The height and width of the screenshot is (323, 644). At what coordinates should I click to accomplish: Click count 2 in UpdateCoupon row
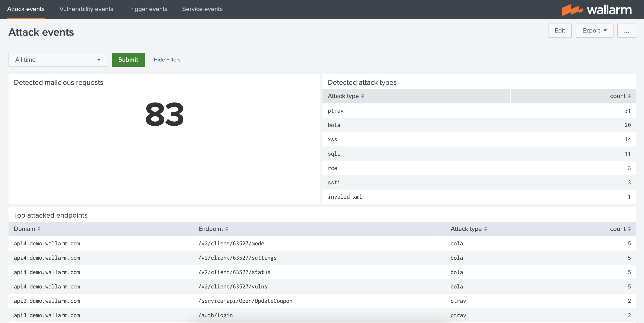[629, 301]
